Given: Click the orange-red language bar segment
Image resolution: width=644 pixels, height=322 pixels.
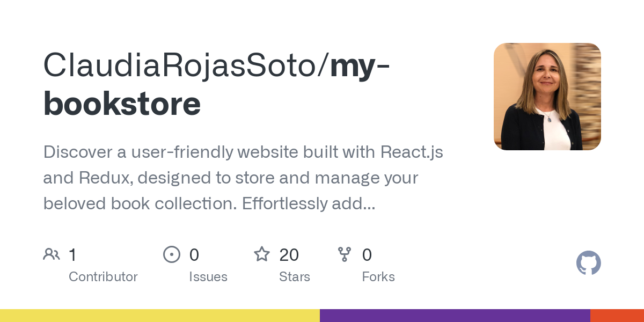Looking at the screenshot, I should pos(617,316).
